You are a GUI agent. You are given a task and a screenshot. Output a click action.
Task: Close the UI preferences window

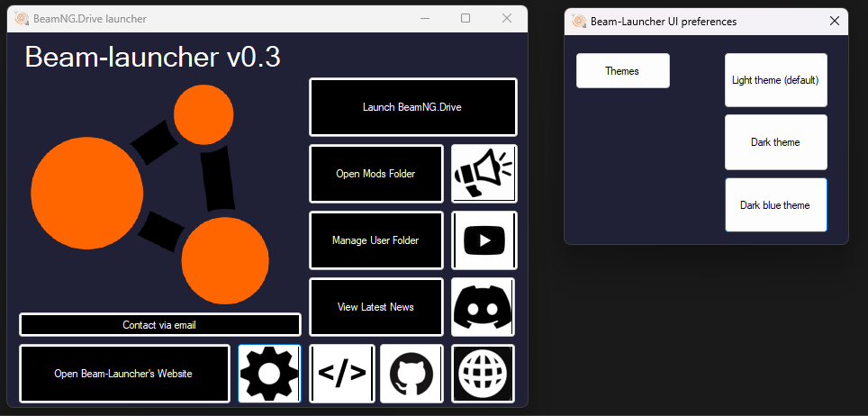point(835,21)
